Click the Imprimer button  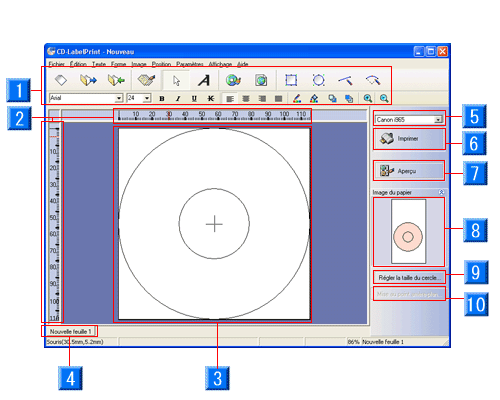click(x=409, y=139)
